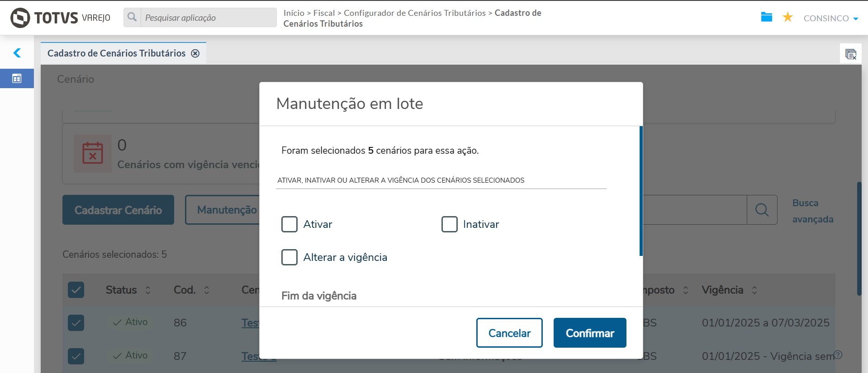The image size is (868, 373).
Task: Close the Cadastro de Cenários Tributários tab
Action: point(195,53)
